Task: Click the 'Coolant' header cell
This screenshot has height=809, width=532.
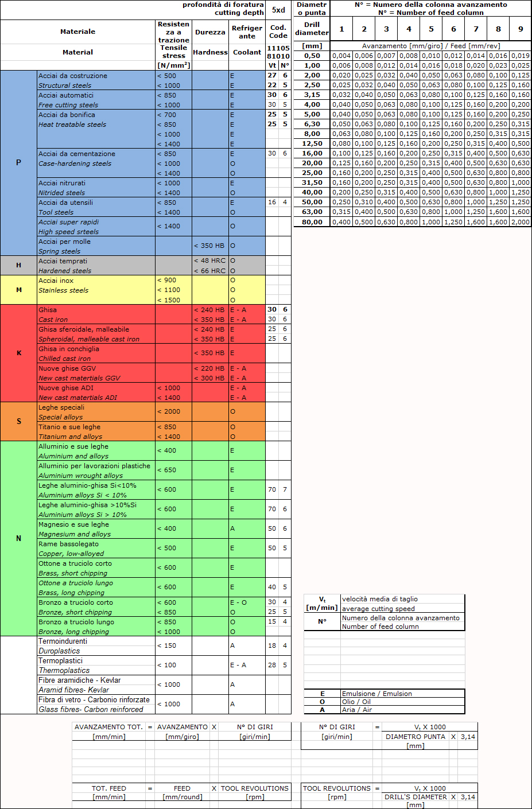Action: (x=247, y=52)
